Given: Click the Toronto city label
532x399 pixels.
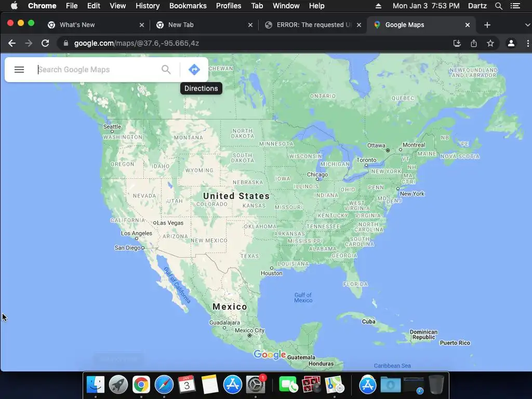Looking at the screenshot, I should coord(366,160).
